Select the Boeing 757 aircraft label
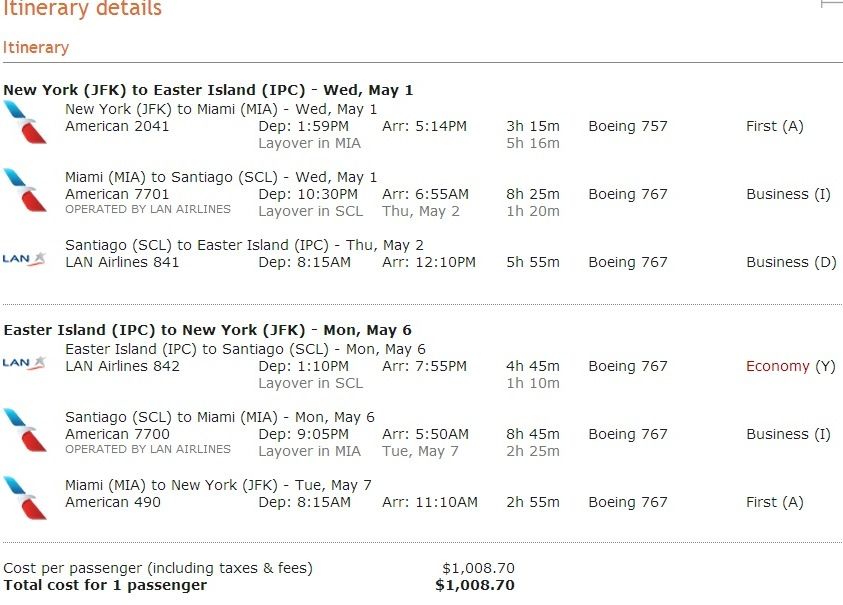This screenshot has height=605, width=843. click(x=628, y=126)
